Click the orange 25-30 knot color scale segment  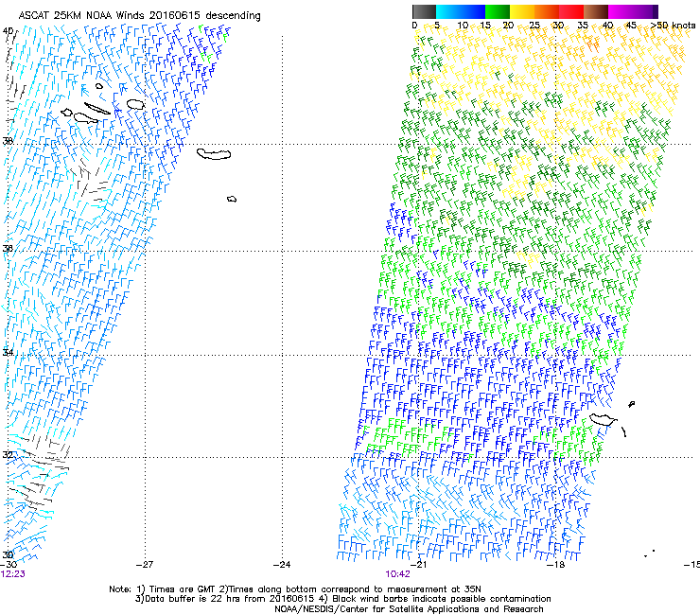coord(547,11)
